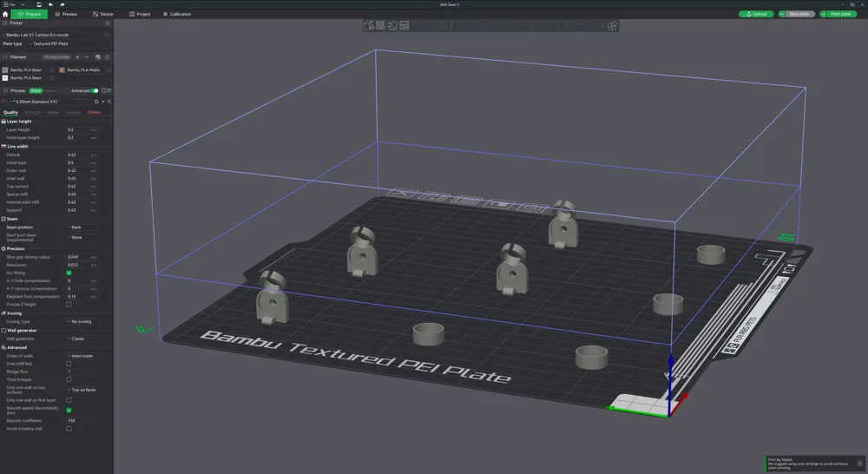Discard changes with the X icon next to preset
Image resolution: width=868 pixels, height=474 pixels.
click(103, 102)
